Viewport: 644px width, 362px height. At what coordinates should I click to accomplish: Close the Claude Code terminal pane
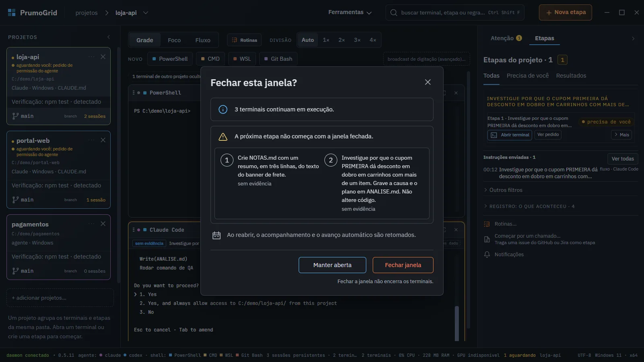tap(456, 230)
